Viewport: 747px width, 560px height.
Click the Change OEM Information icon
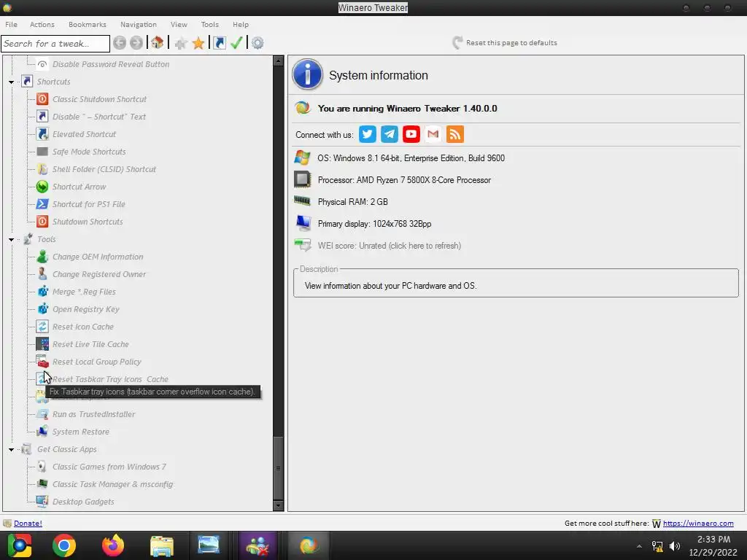(42, 257)
